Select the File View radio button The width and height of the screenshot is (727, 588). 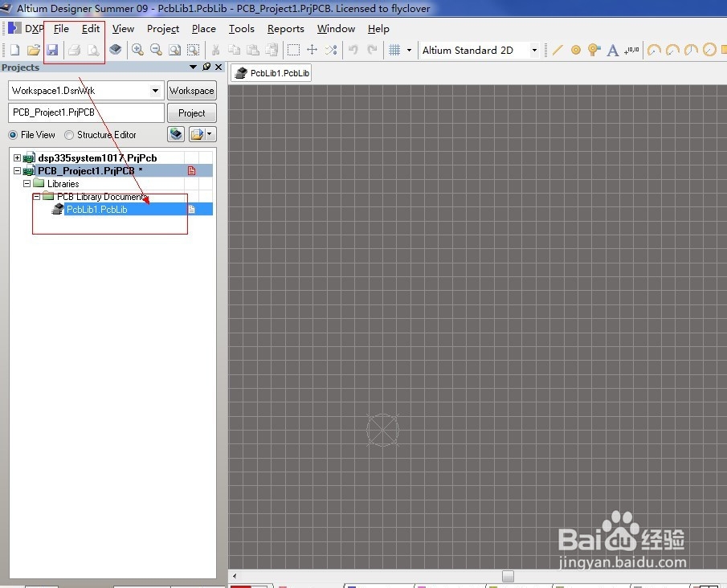(13, 135)
